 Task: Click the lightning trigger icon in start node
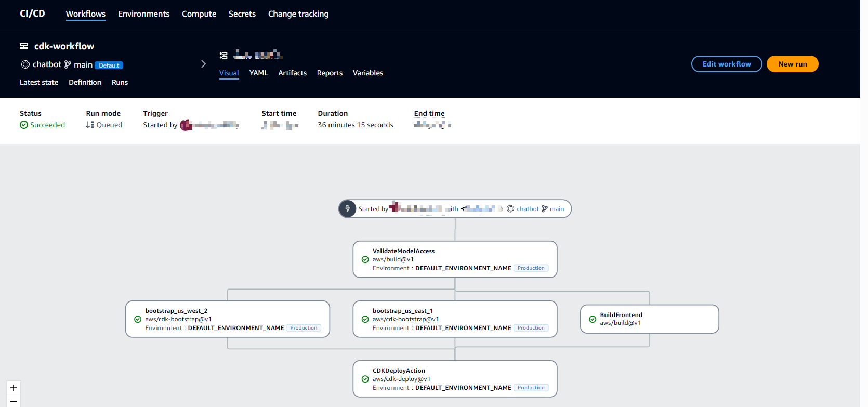pyautogui.click(x=348, y=209)
